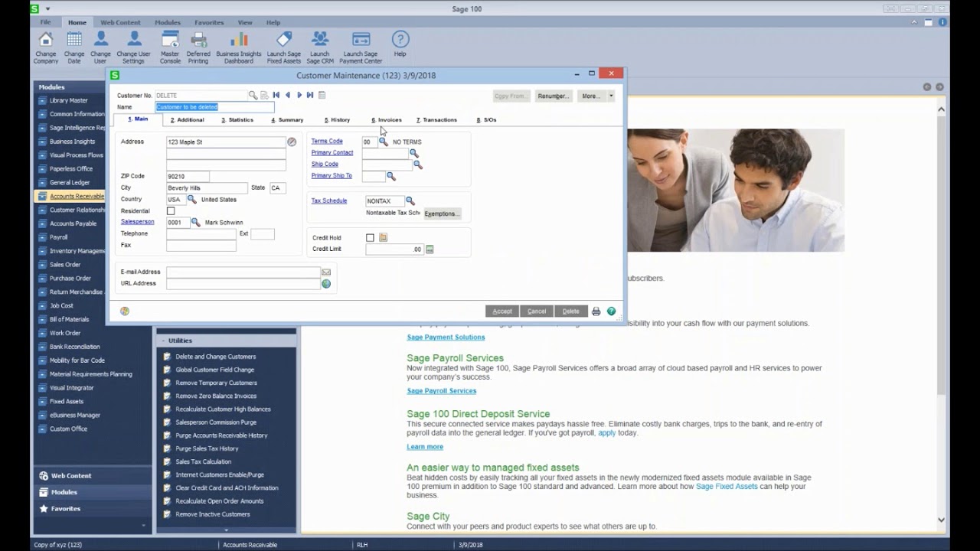The width and height of the screenshot is (980, 551).
Task: Click the web content vertical scrollbar
Action: (941, 314)
